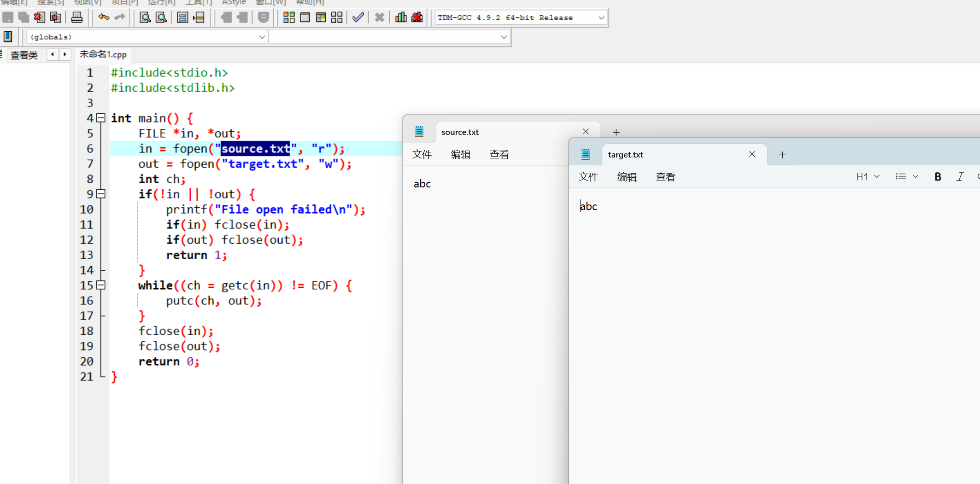Open the H1 heading dropdown in target.txt
980x484 pixels.
(x=868, y=177)
